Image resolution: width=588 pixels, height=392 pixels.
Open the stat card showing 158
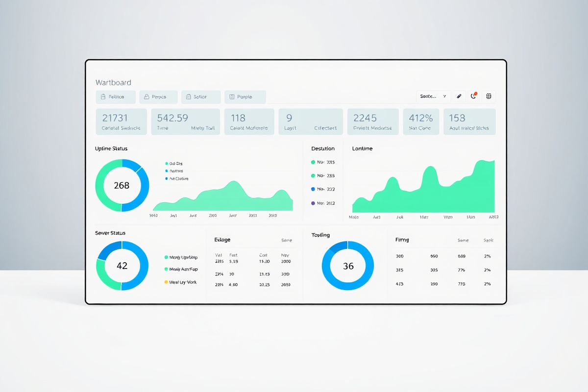[x=469, y=122]
